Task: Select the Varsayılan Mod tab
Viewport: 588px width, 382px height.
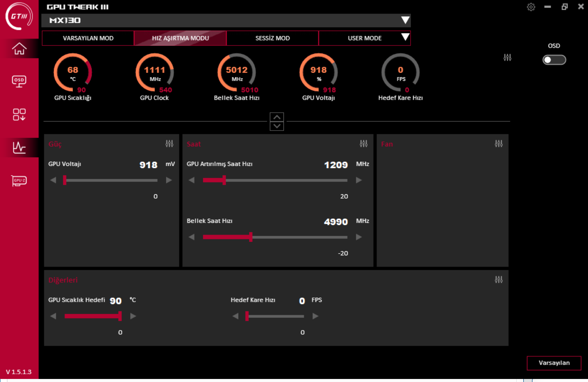Action: pyautogui.click(x=88, y=38)
